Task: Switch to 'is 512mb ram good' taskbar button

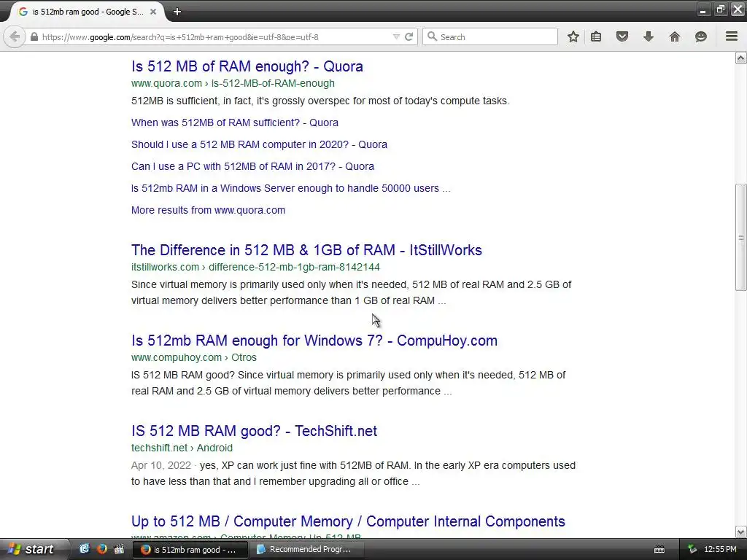Action: [x=189, y=550]
